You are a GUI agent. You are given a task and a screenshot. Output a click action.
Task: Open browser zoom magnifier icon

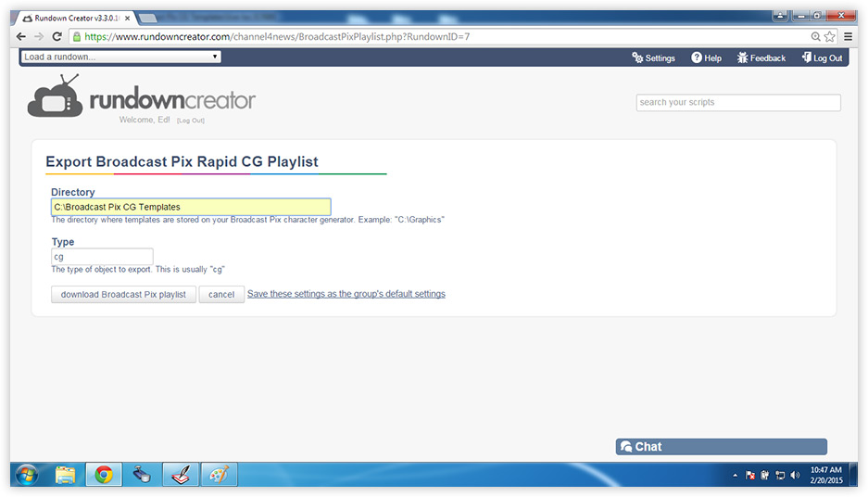(815, 36)
